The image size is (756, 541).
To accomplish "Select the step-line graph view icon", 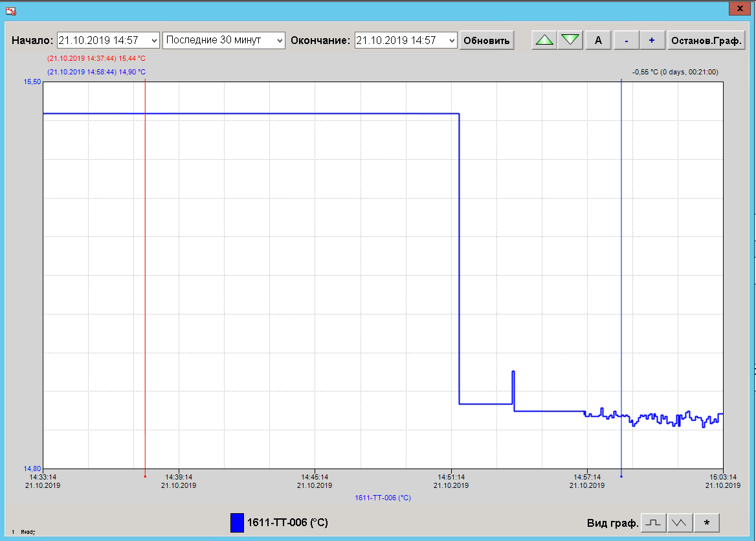I will pos(655,522).
